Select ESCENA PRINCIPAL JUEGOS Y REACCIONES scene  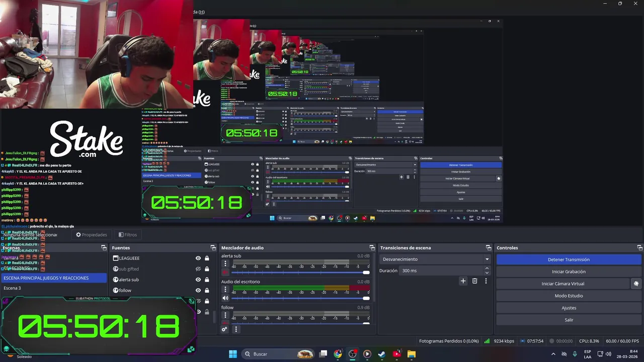tap(54, 278)
